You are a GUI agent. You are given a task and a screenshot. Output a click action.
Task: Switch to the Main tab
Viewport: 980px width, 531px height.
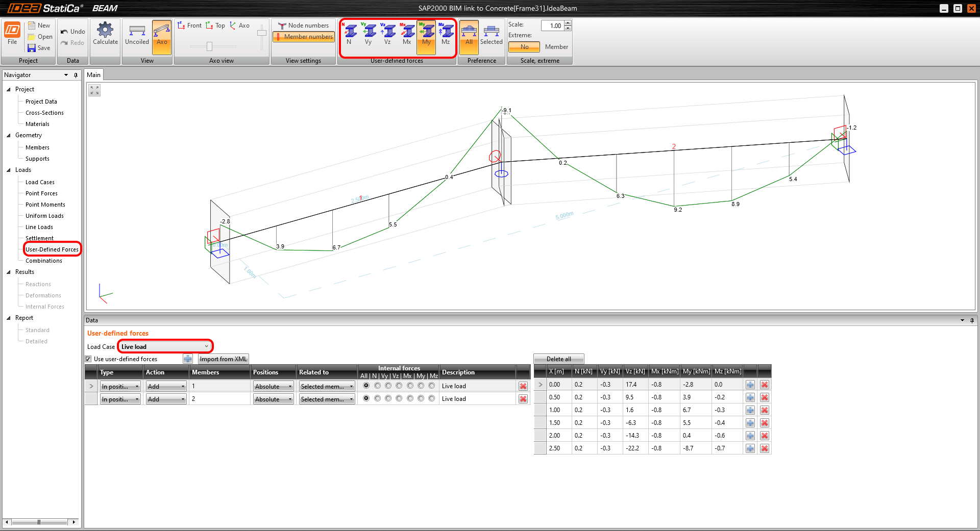[x=93, y=74]
